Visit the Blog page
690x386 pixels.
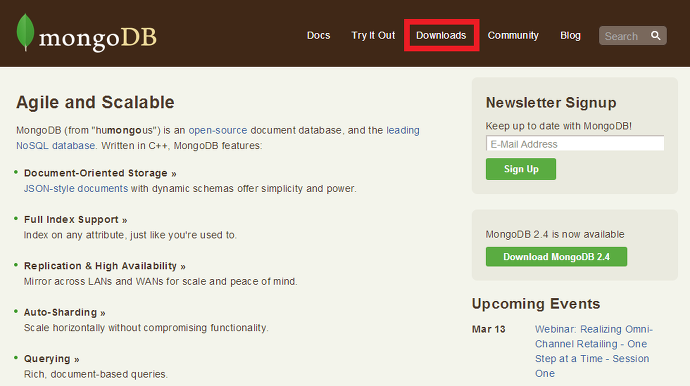pos(570,36)
